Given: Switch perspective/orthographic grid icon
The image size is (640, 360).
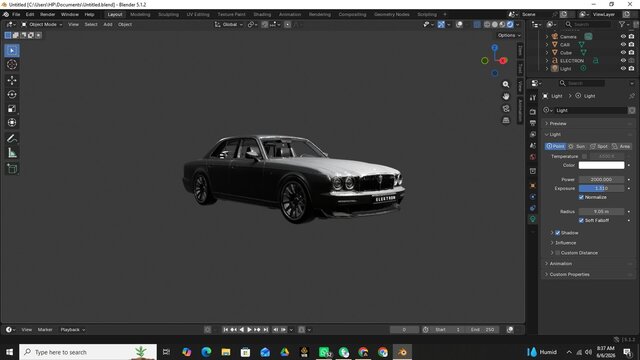Looking at the screenshot, I should point(506,120).
